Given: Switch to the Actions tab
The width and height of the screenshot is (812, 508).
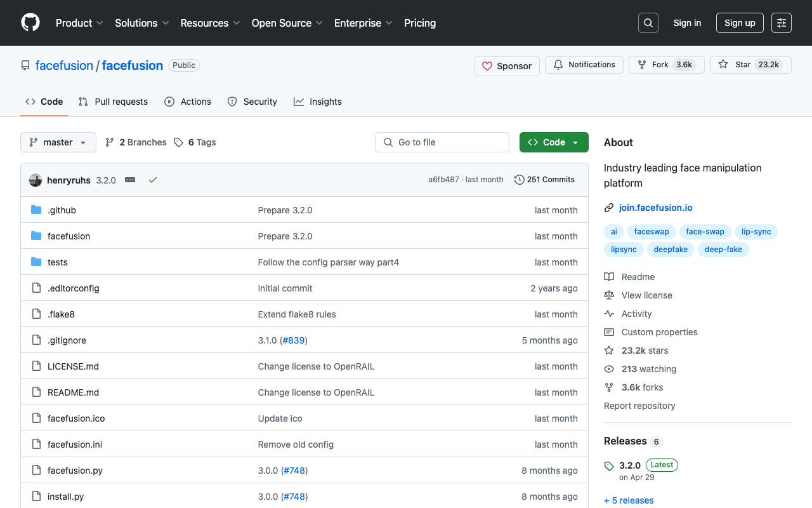Looking at the screenshot, I should [x=188, y=102].
